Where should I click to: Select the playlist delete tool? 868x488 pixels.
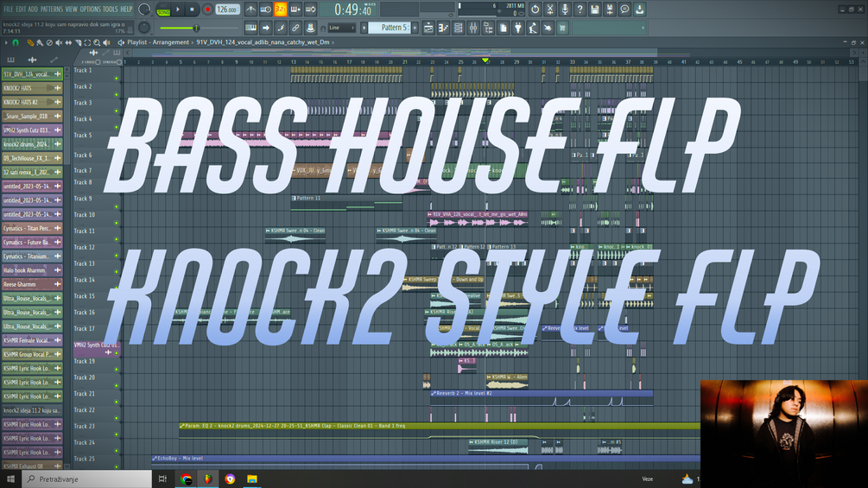(49, 42)
